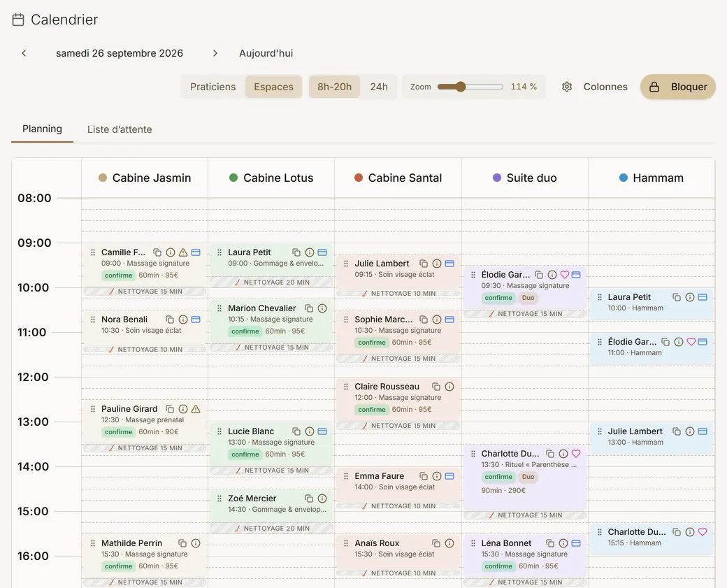Viewport: 727px width, 588px height.
Task: Click confirme badge on Marion Chevalier card
Action: click(x=245, y=331)
